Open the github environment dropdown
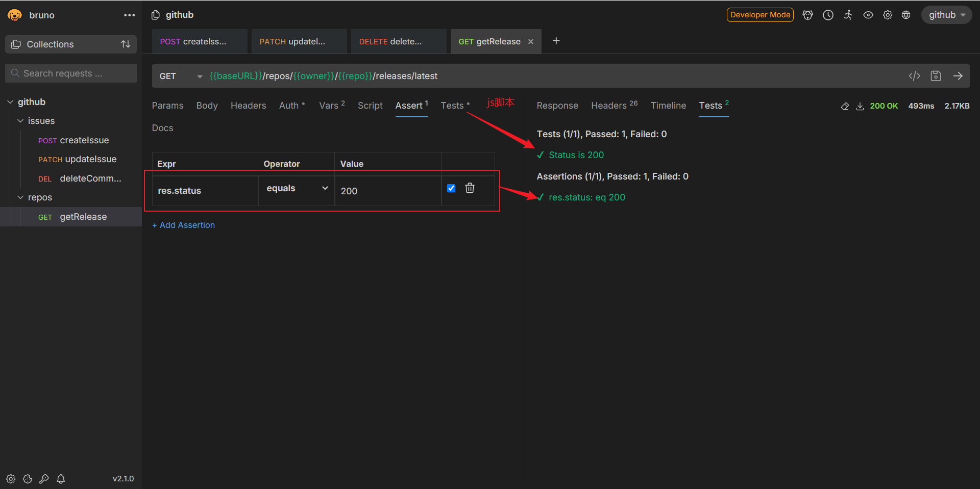The height and width of the screenshot is (489, 980). click(946, 15)
